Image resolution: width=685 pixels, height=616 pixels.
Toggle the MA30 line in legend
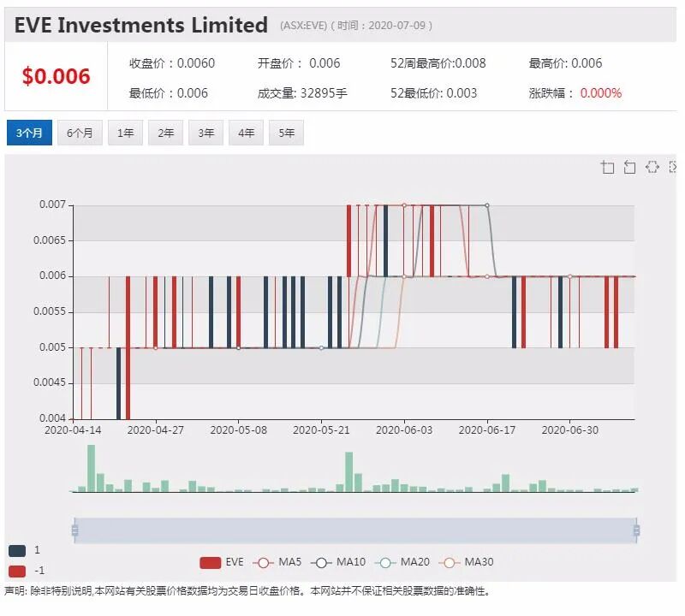(466, 562)
